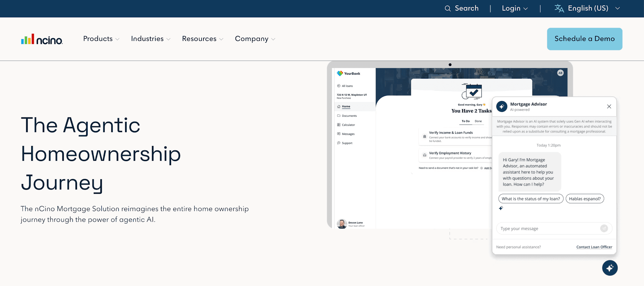
Task: Open the Industries menu
Action: (151, 39)
